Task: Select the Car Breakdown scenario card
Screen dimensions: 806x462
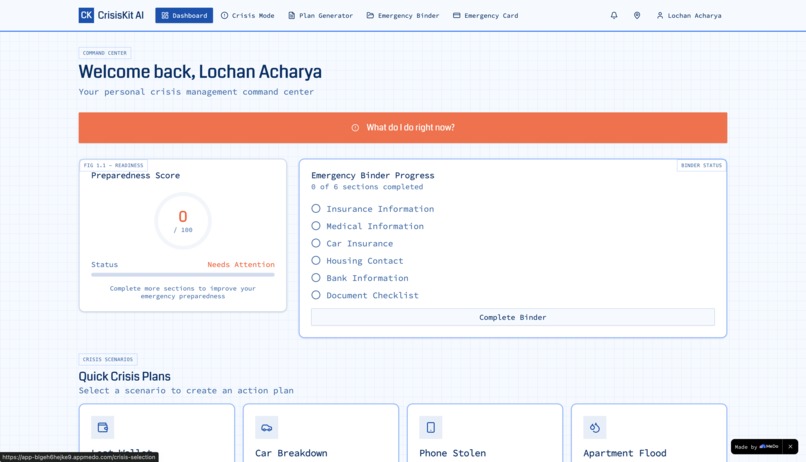Action: 321,433
